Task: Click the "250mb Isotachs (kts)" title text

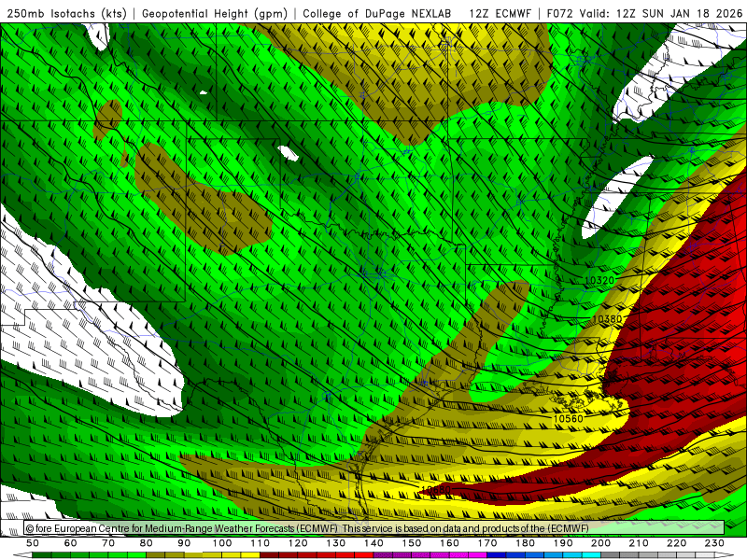Action: (x=66, y=14)
